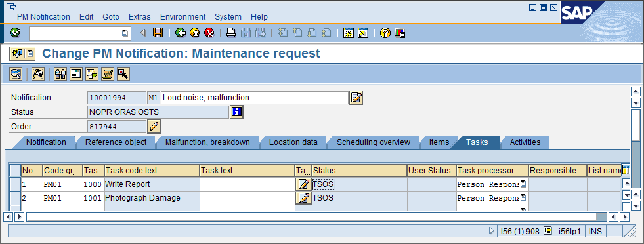Open Help via yellow question mark icon

(385, 33)
